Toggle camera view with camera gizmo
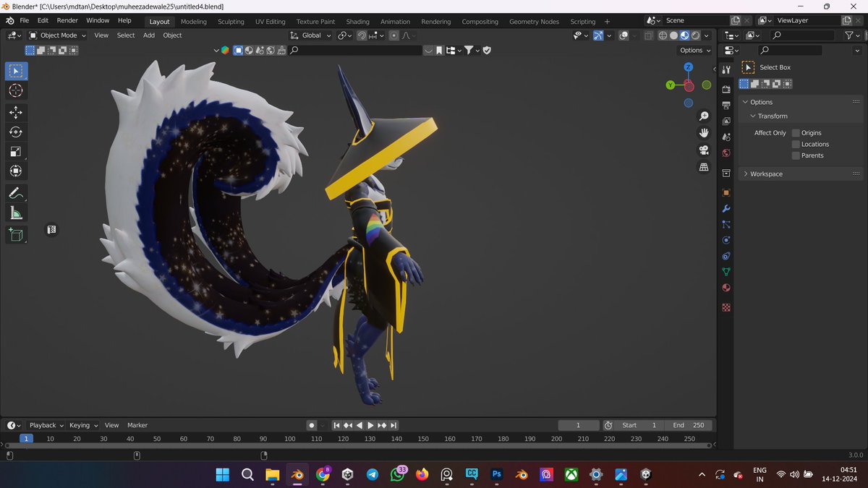868x488 pixels. (703, 150)
